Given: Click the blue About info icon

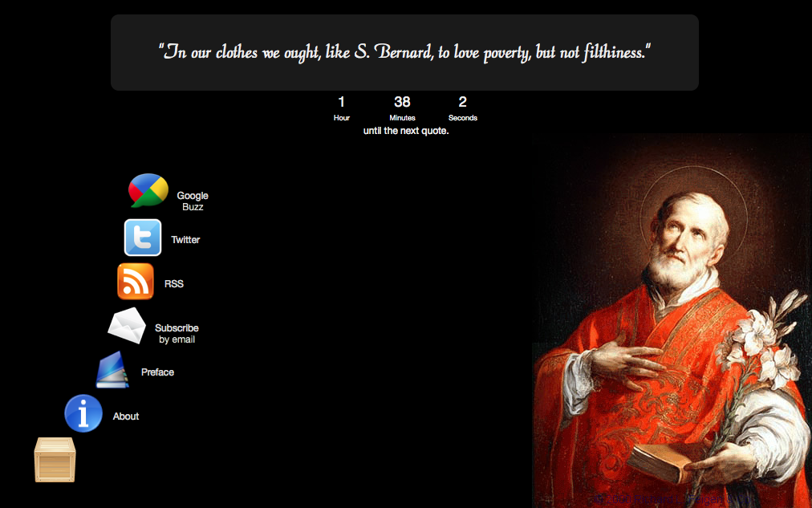Looking at the screenshot, I should point(83,413).
